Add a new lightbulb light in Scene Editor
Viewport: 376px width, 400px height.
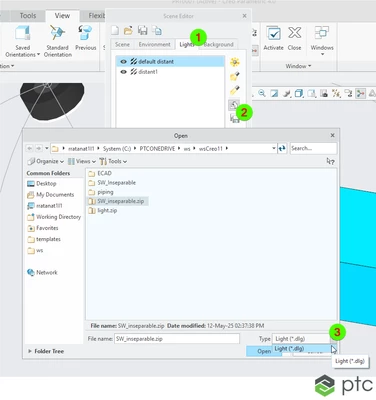[235, 62]
